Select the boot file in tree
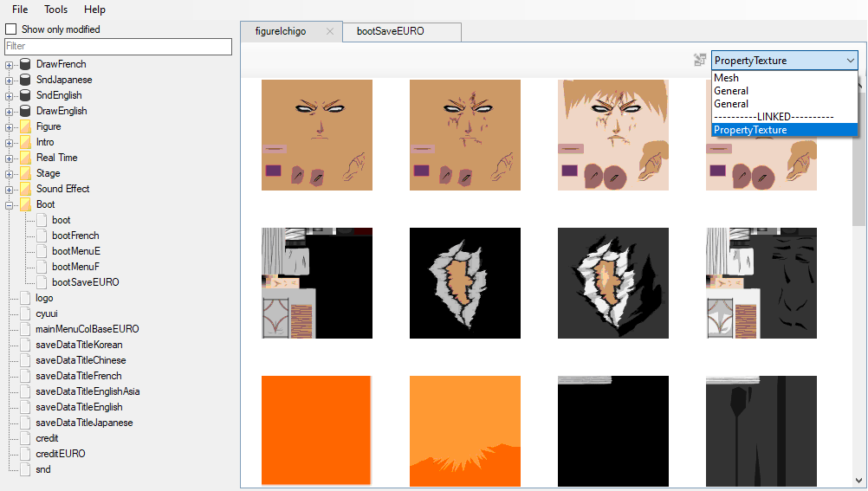 (61, 220)
